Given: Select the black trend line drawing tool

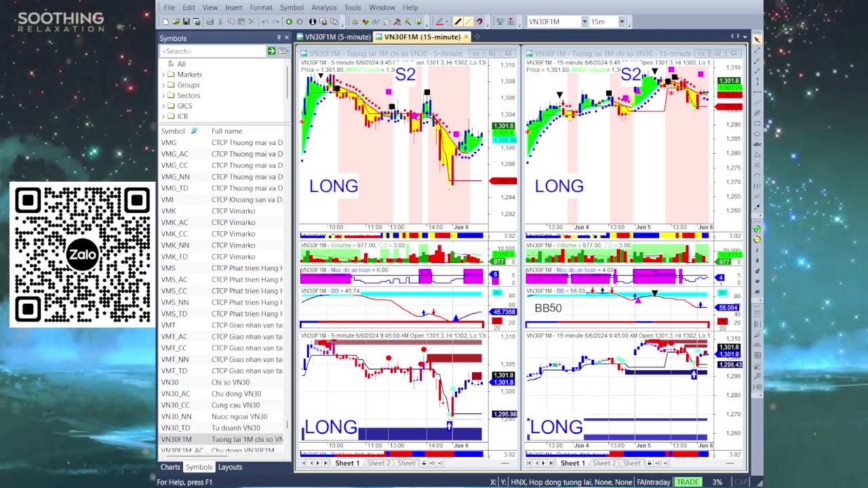Looking at the screenshot, I should [x=458, y=22].
